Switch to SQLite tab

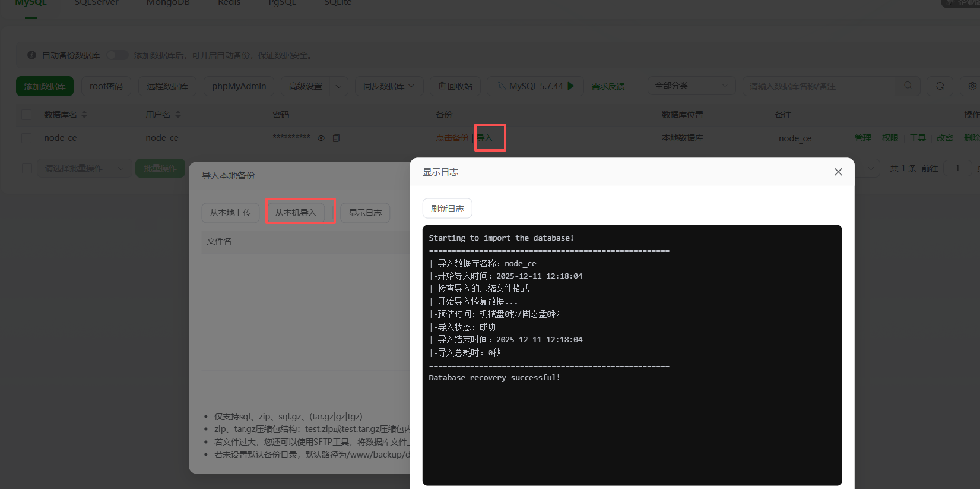coord(338,3)
